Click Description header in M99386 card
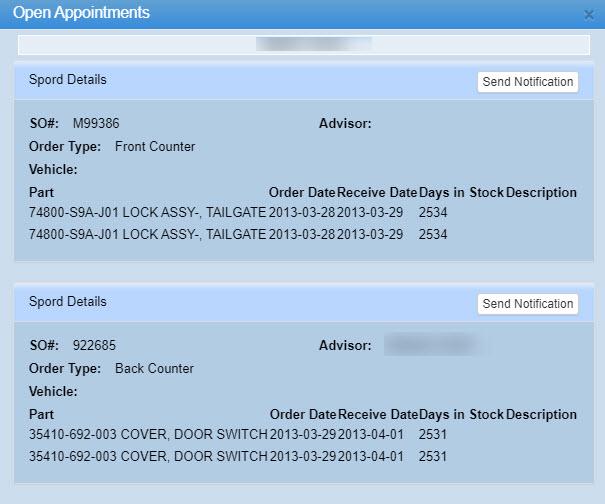 [x=541, y=192]
